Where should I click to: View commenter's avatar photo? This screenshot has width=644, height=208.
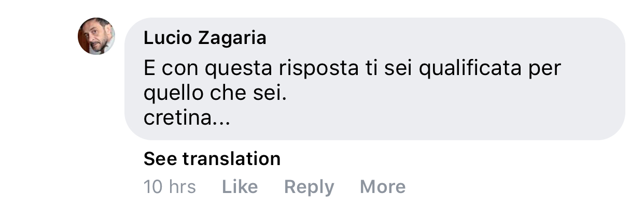pos(96,36)
